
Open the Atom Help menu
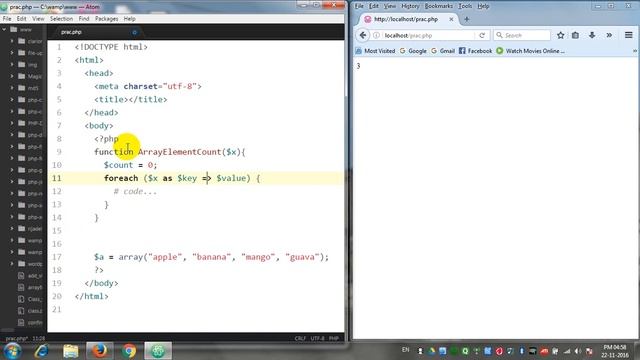129,19
